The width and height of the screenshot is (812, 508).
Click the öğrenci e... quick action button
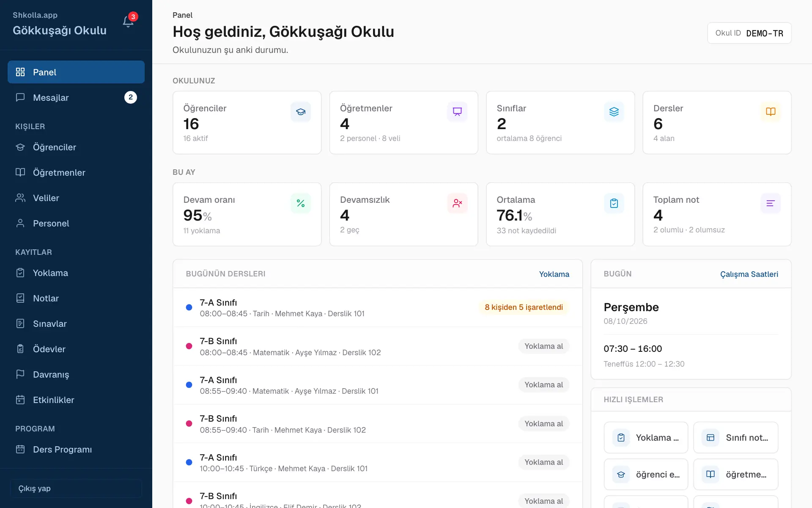tap(646, 474)
